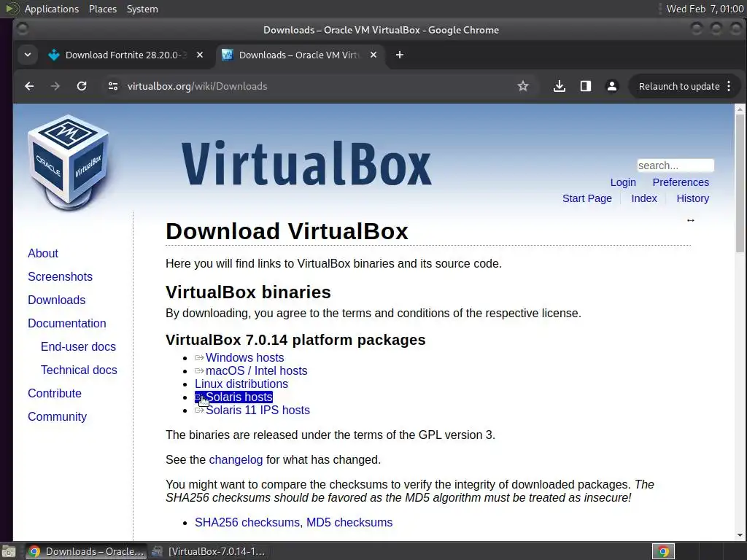Screen dimensions: 747x560
Task: Click the external link icon before macOS / Intel hosts
Action: [x=199, y=371]
